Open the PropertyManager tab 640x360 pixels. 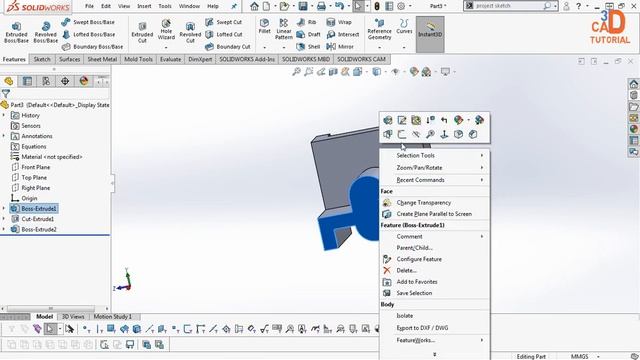(x=27, y=81)
